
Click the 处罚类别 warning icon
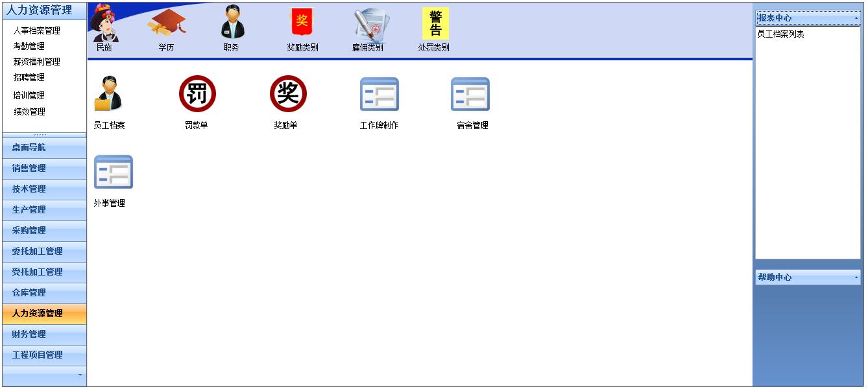pyautogui.click(x=435, y=23)
